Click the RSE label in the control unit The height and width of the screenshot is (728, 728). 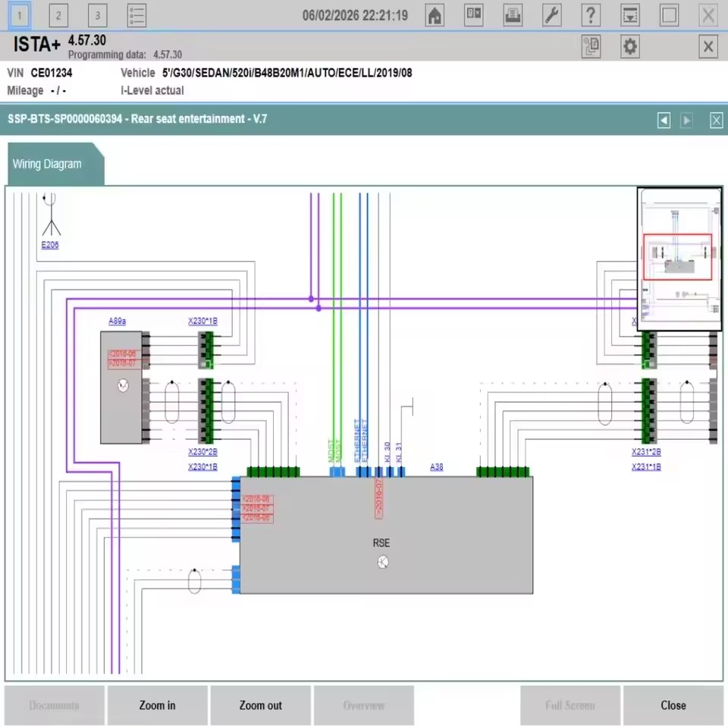381,543
